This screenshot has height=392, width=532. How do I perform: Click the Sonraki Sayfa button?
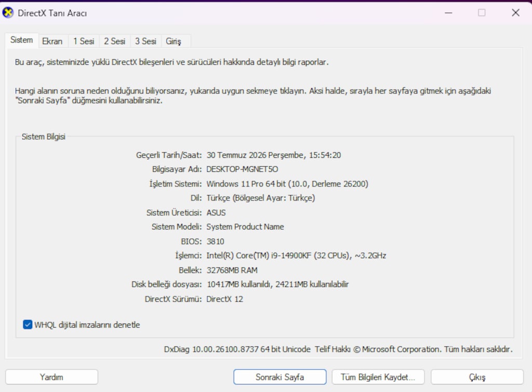pyautogui.click(x=280, y=377)
